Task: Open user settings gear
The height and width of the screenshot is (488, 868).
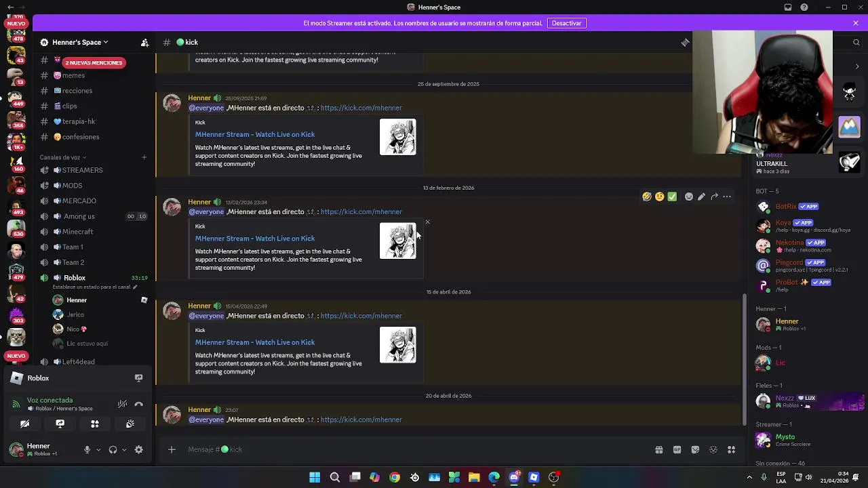Action: click(x=139, y=449)
